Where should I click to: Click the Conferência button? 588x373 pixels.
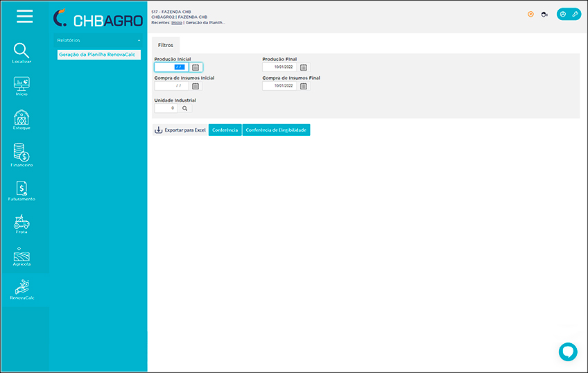225,130
